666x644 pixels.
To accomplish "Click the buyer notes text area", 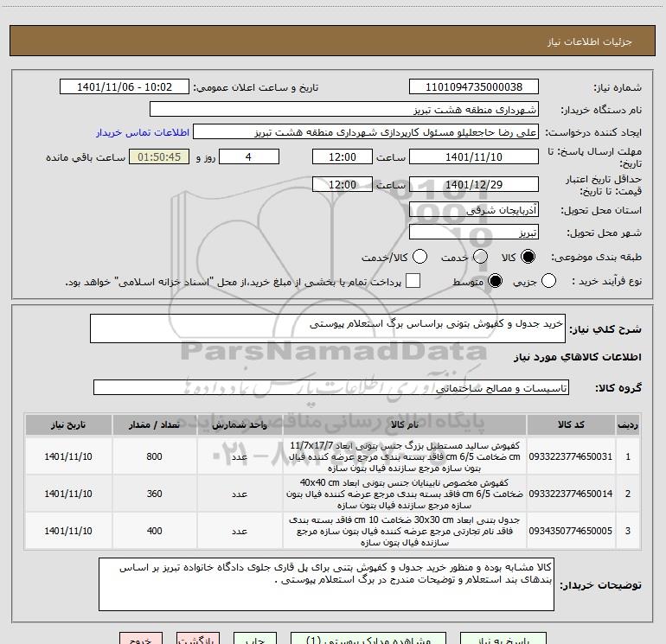I will coord(326,584).
